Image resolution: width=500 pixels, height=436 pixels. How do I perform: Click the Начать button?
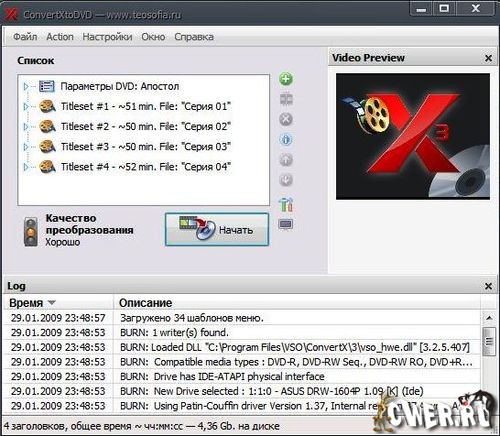[x=217, y=230]
